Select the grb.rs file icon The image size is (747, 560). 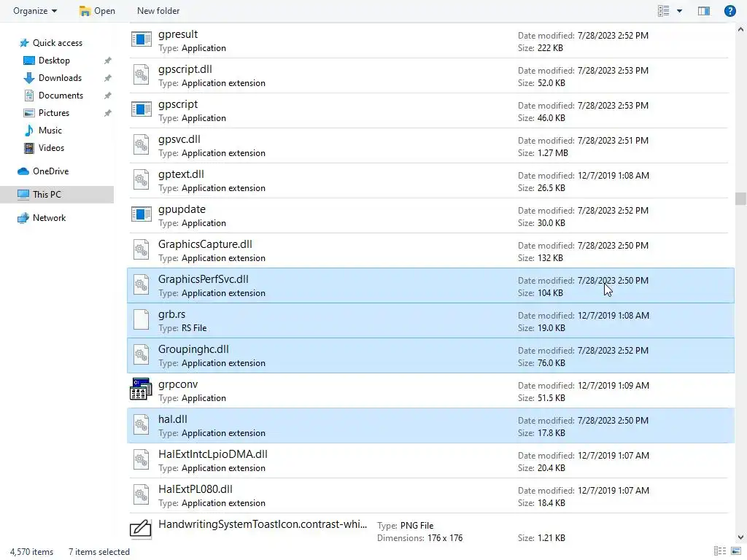tap(141, 320)
